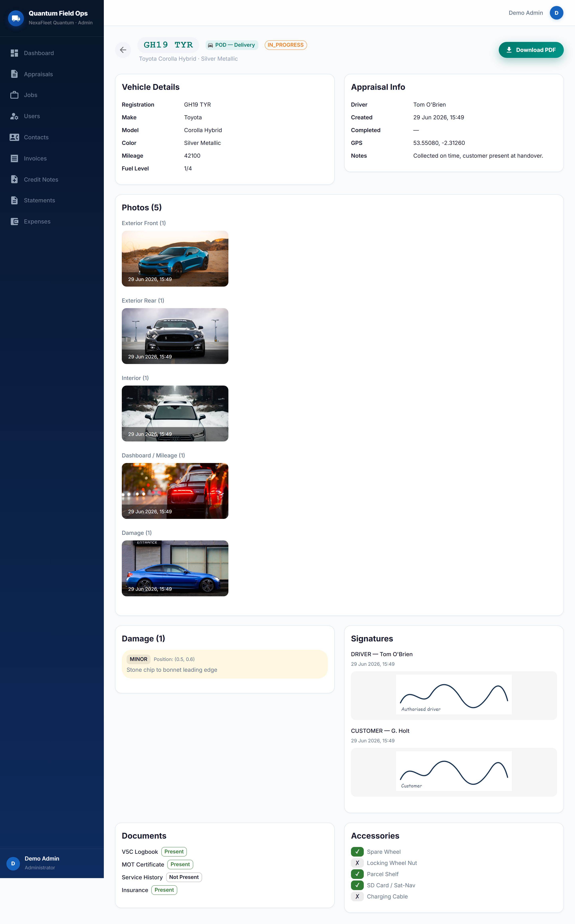Click Demo Admin Administrator in sidebar footer
The width and height of the screenshot is (575, 924).
[x=42, y=863]
